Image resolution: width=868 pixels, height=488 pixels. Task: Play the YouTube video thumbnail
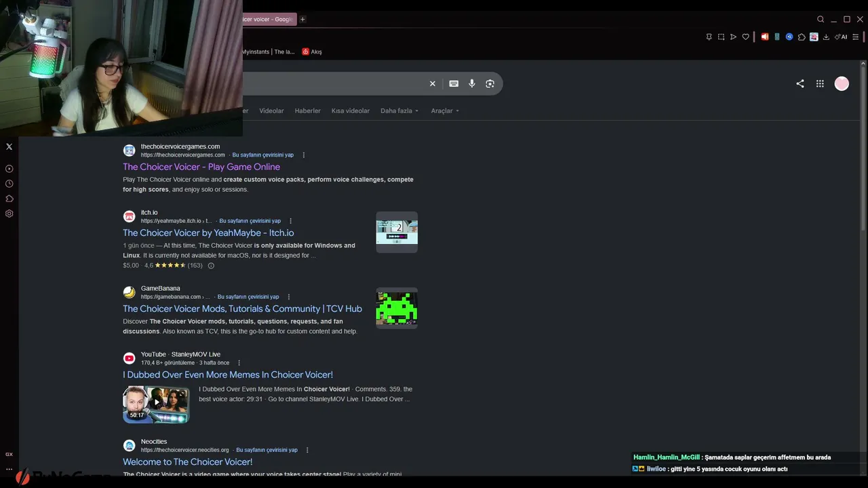[156, 404]
